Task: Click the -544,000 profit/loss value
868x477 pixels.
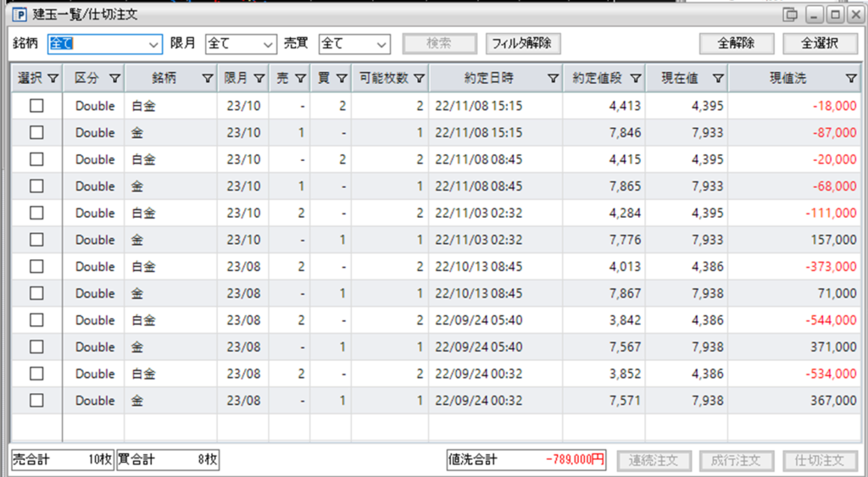Action: (831, 320)
